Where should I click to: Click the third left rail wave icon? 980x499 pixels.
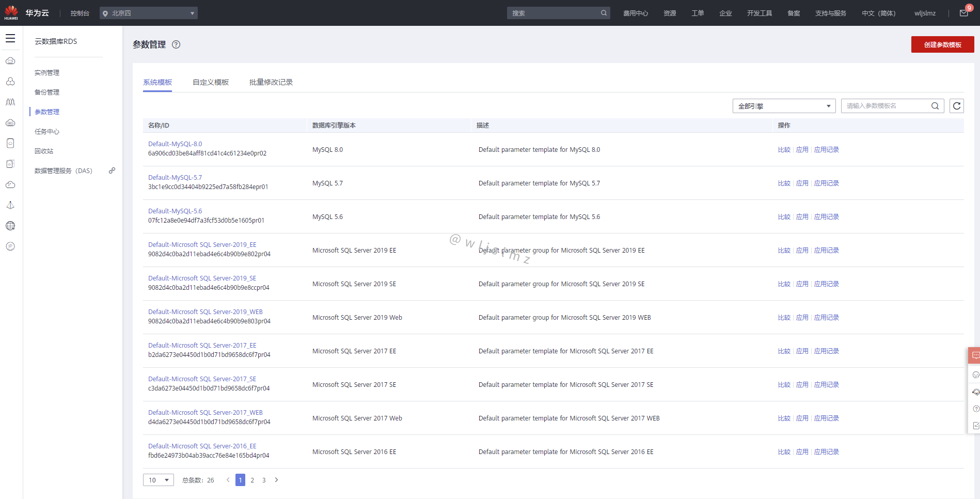(x=10, y=102)
